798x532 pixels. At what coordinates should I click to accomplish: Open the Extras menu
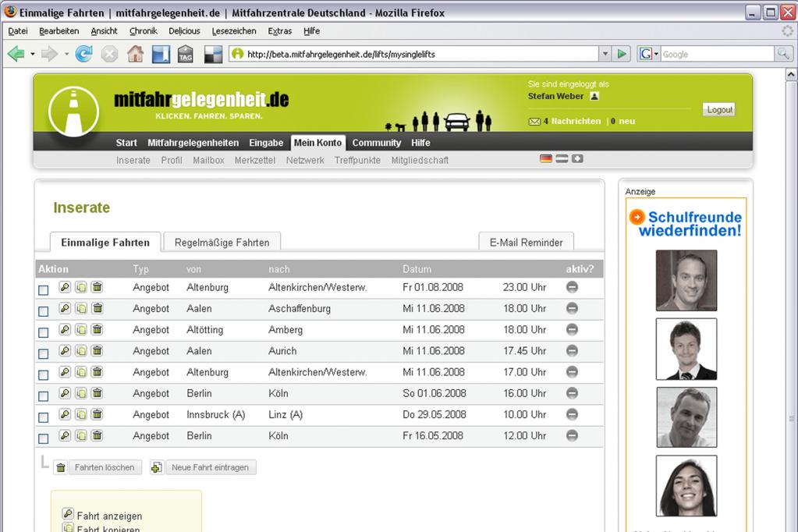280,31
